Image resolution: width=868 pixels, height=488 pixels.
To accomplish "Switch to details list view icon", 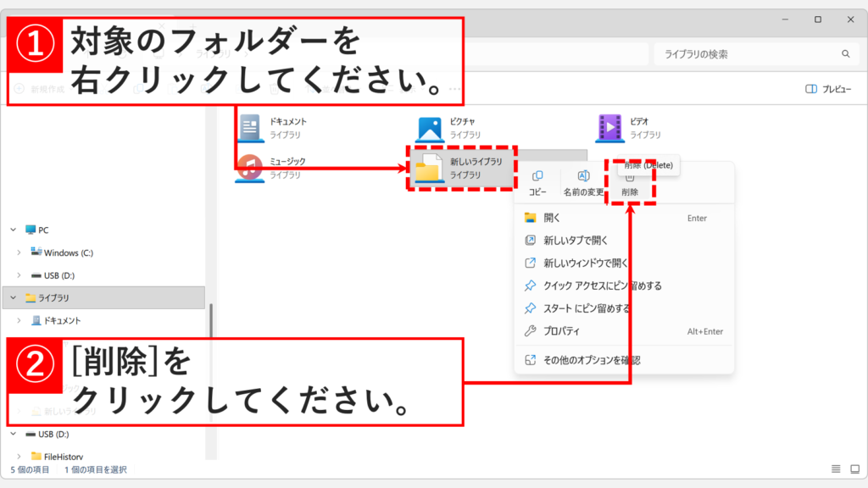I will (x=836, y=469).
